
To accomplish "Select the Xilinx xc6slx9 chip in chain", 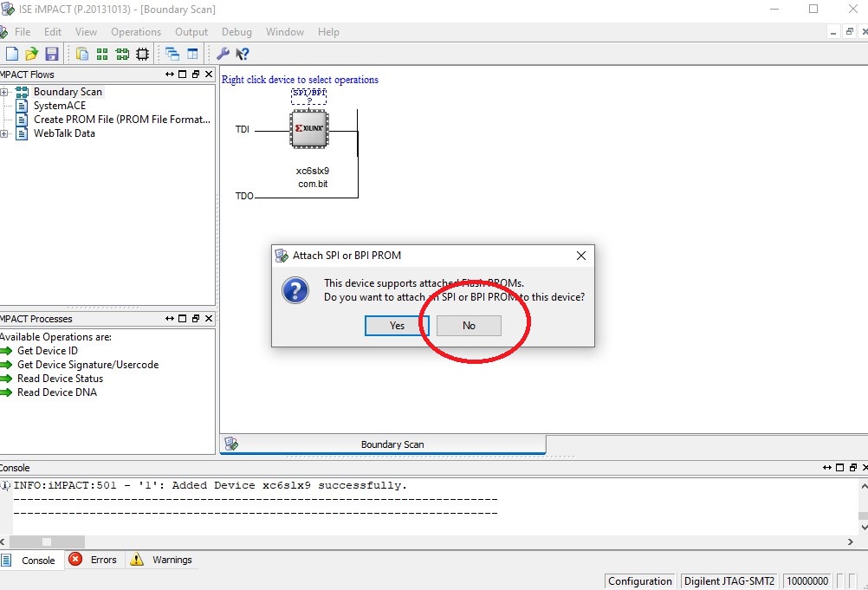I will 309,129.
